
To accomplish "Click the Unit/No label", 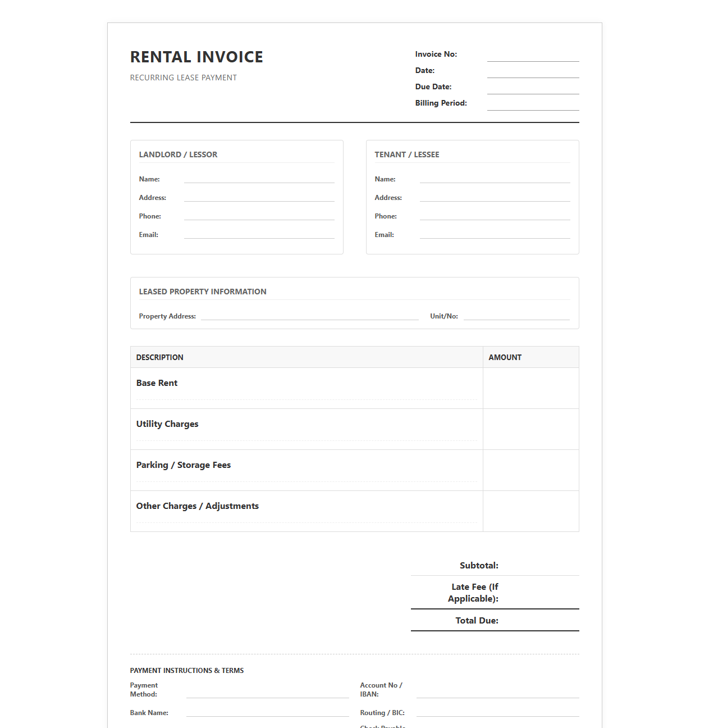I will (x=444, y=316).
